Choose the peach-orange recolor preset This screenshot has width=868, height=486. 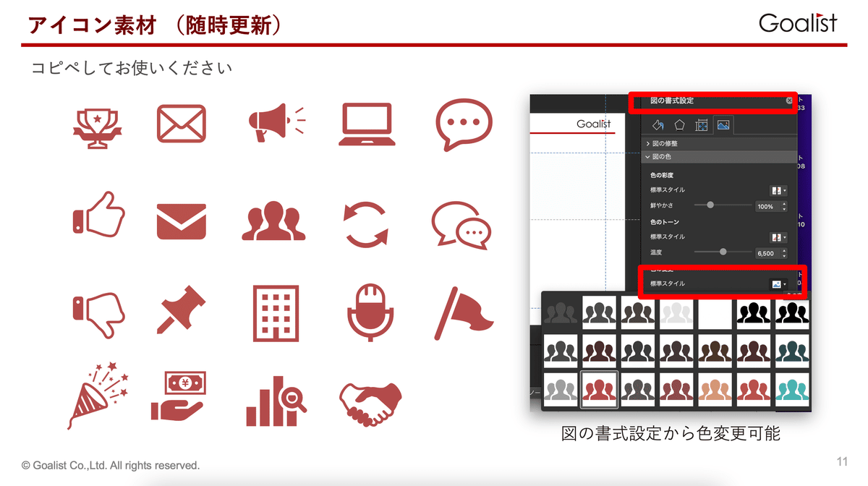[x=715, y=388]
